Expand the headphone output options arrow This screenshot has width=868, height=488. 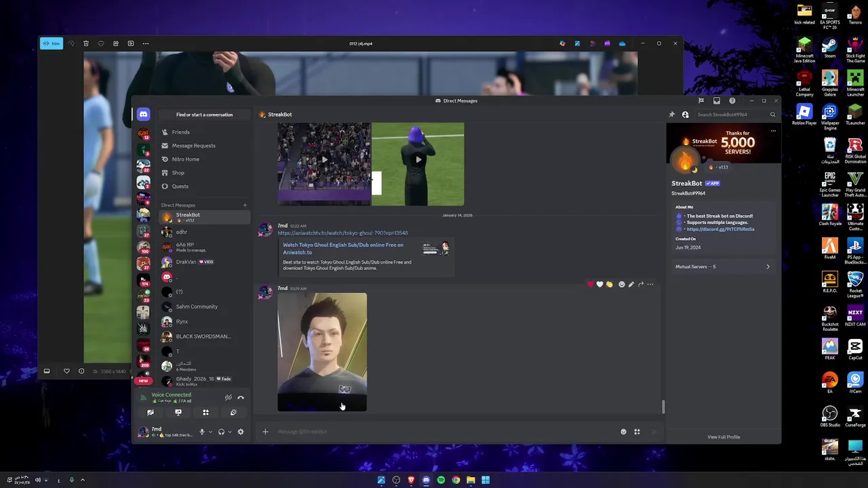[x=230, y=432]
